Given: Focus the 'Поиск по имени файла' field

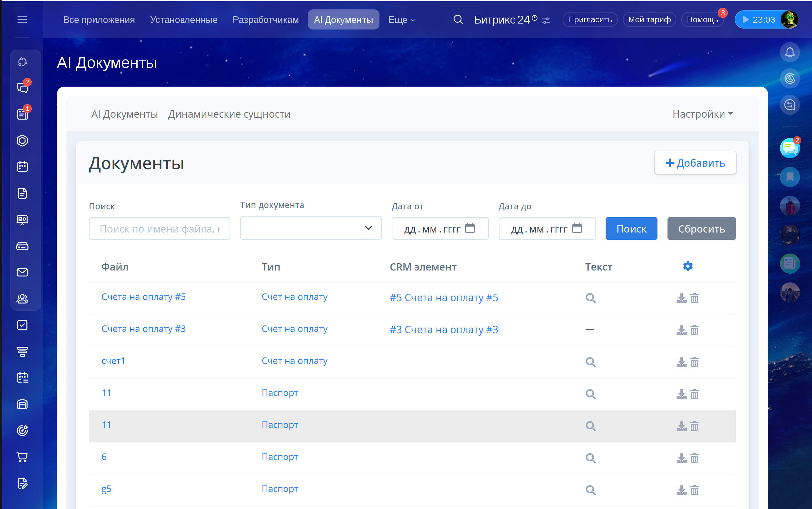Looking at the screenshot, I should click(x=159, y=228).
